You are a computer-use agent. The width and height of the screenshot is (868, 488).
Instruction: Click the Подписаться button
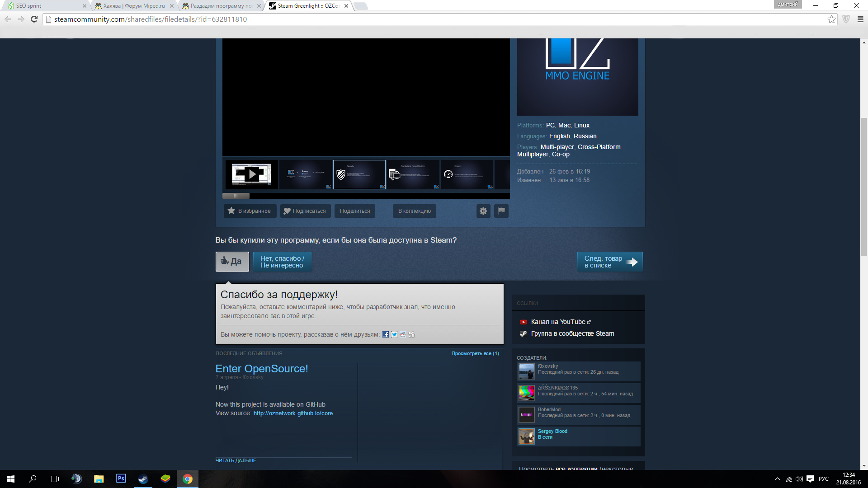[x=305, y=211]
